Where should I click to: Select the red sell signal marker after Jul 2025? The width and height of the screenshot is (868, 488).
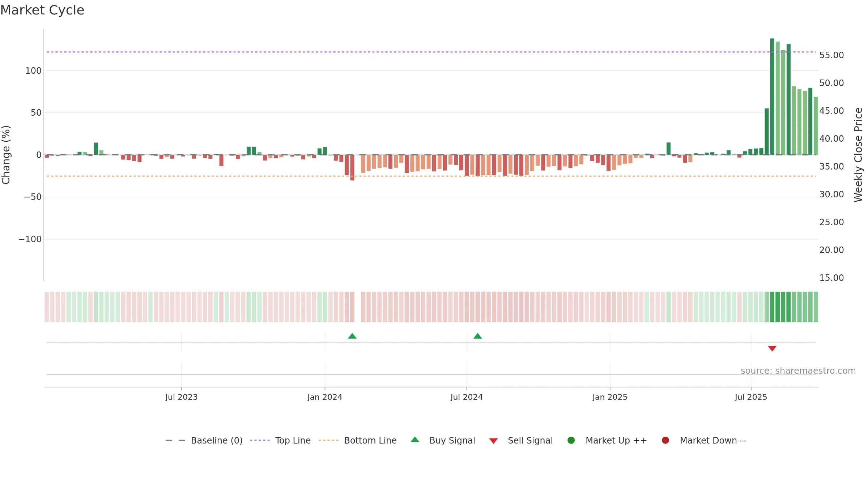[772, 348]
